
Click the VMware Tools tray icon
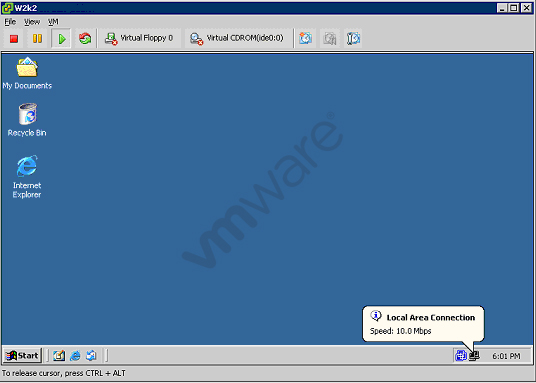pyautogui.click(x=461, y=356)
